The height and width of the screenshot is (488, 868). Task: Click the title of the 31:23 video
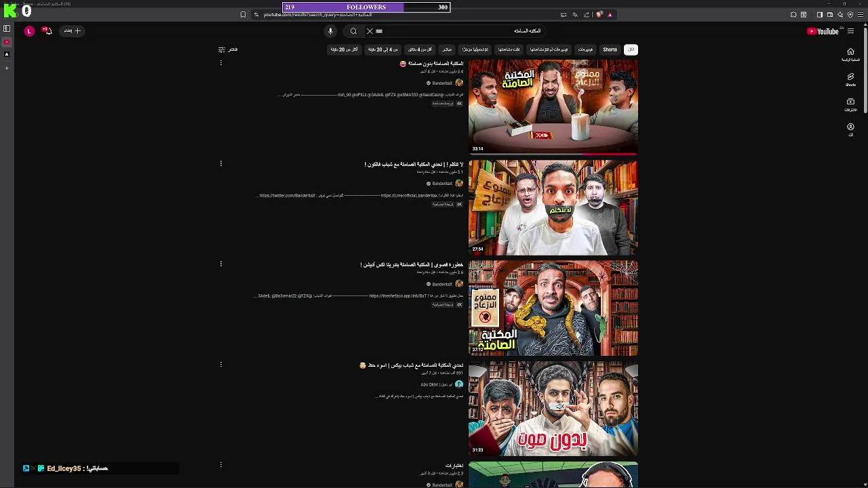(x=412, y=365)
